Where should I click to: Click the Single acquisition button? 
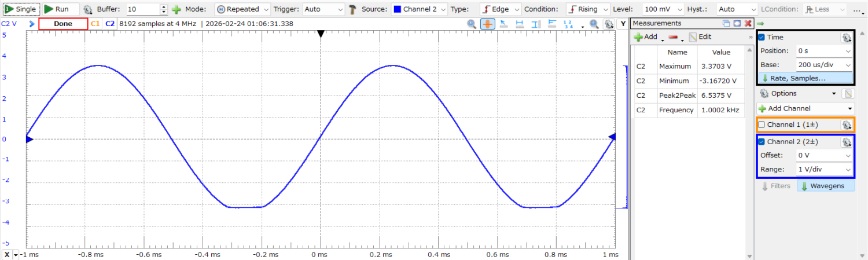pyautogui.click(x=21, y=9)
